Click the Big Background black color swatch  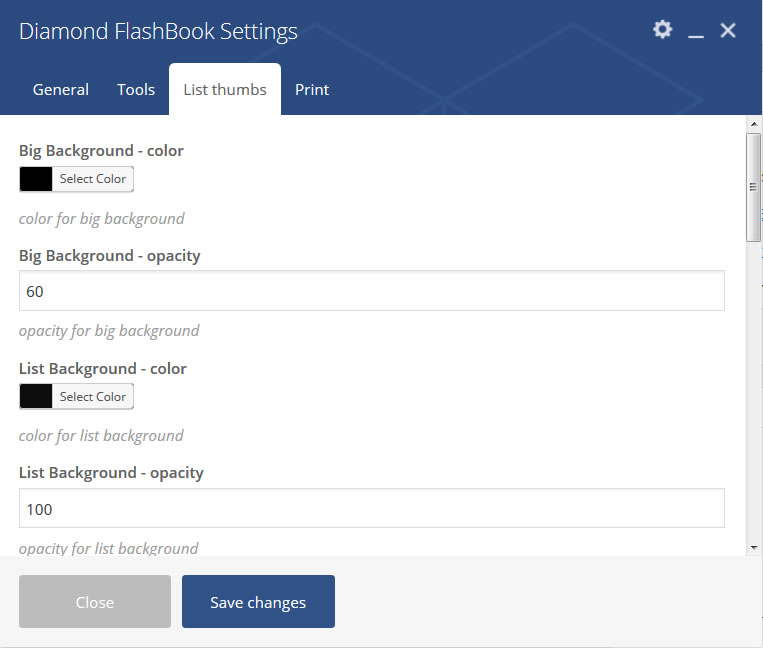coord(36,179)
